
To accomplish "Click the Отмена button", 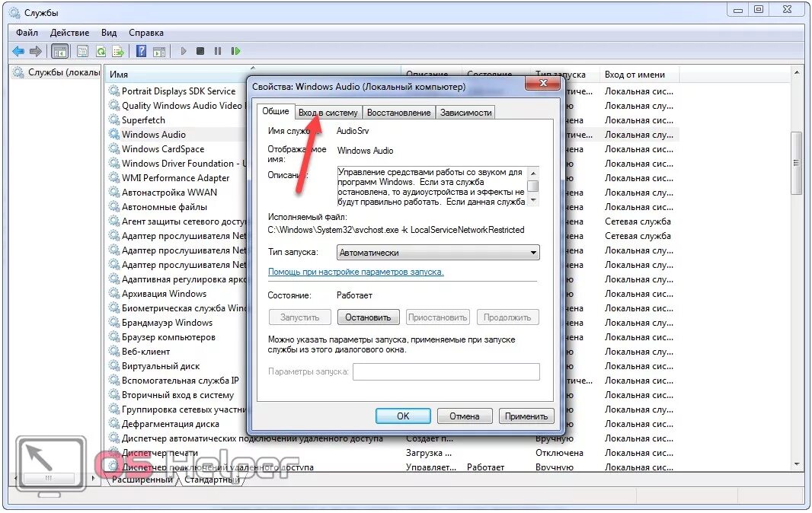I will (x=465, y=416).
